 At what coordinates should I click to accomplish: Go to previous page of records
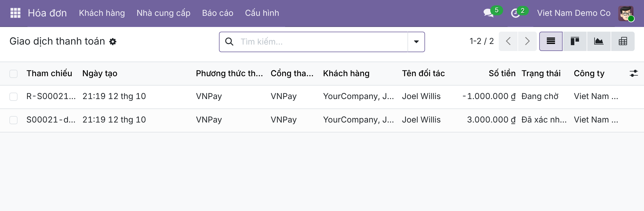[x=508, y=41]
